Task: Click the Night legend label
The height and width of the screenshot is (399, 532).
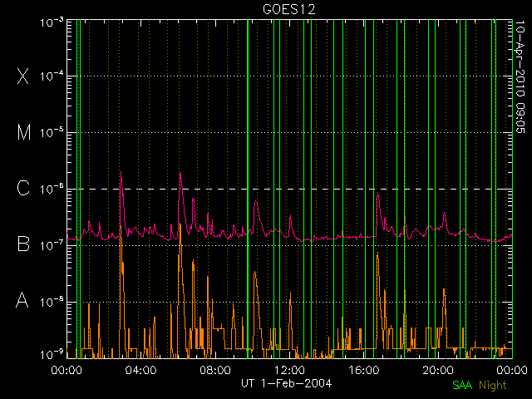Action: (x=493, y=386)
